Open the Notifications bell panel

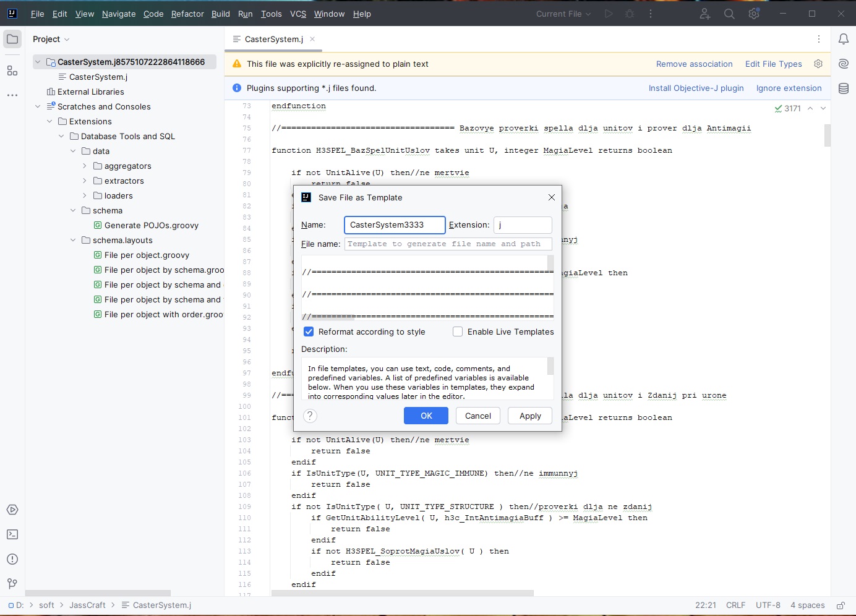tap(843, 39)
